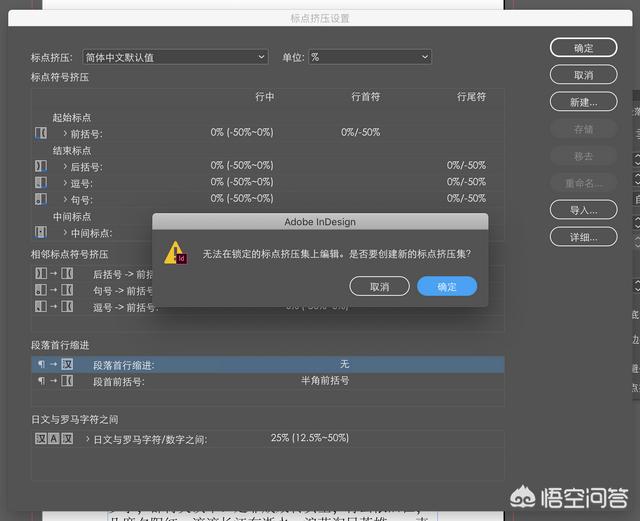Screen dimensions: 640x521
Task: Expand the 逗号 row chevron
Action: tap(65, 183)
